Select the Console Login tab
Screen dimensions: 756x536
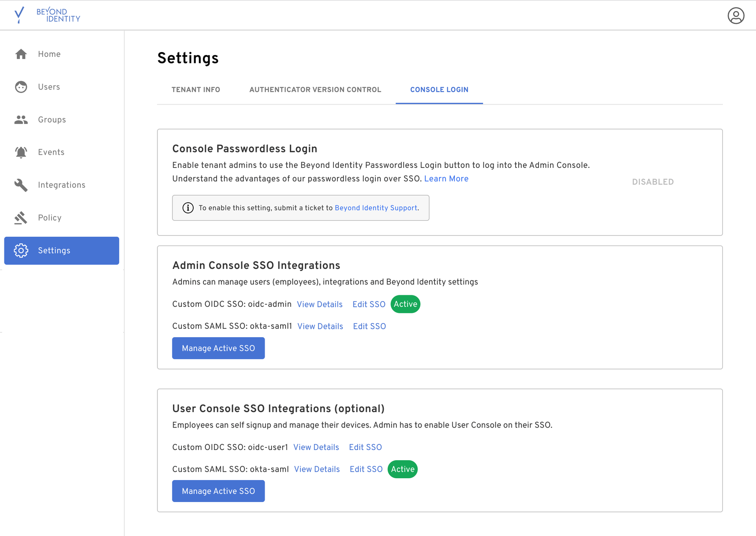(439, 90)
